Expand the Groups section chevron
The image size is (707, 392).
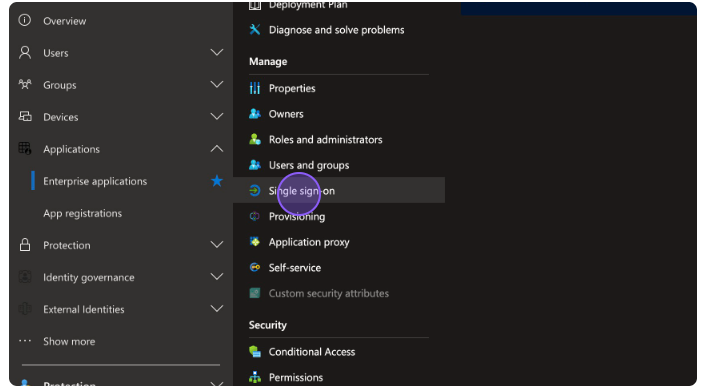(x=217, y=84)
